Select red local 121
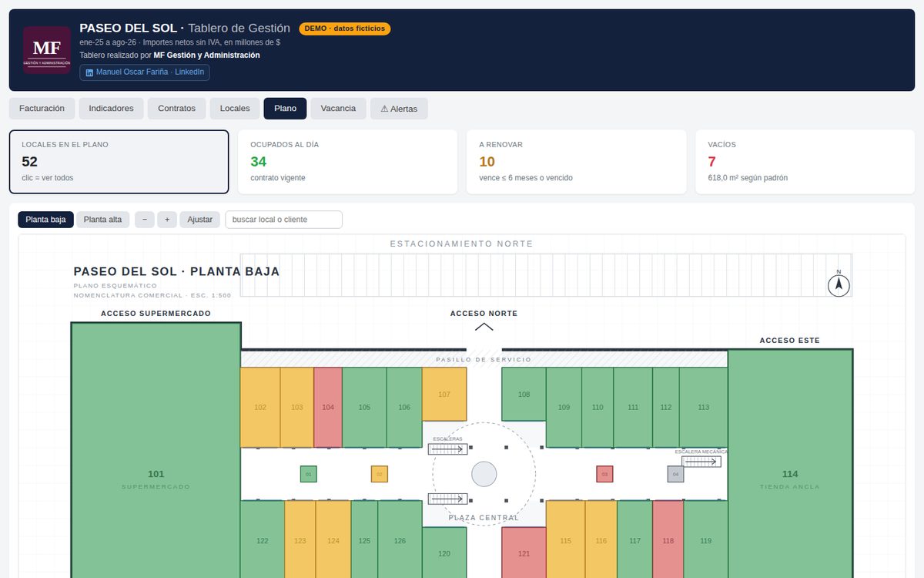 [524, 553]
